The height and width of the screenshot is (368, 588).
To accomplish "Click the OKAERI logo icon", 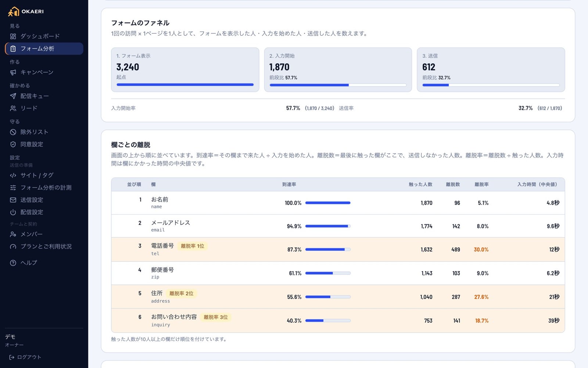I will 14,11.
